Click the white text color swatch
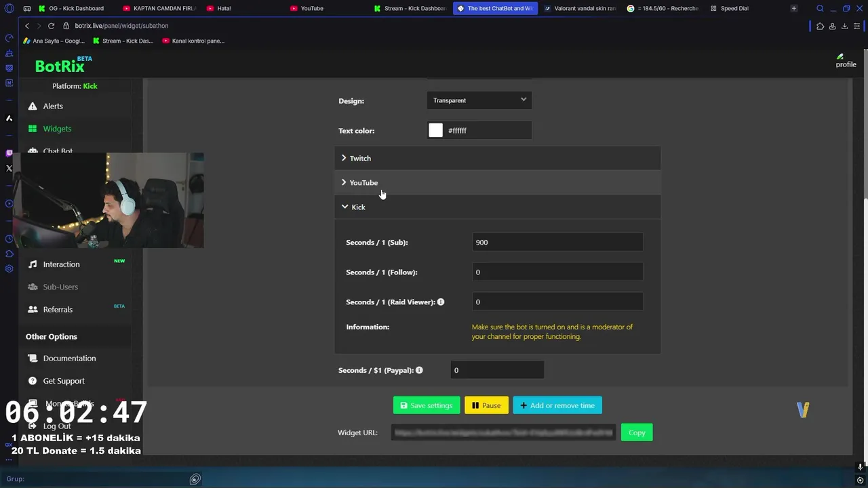The image size is (868, 488). click(x=436, y=130)
